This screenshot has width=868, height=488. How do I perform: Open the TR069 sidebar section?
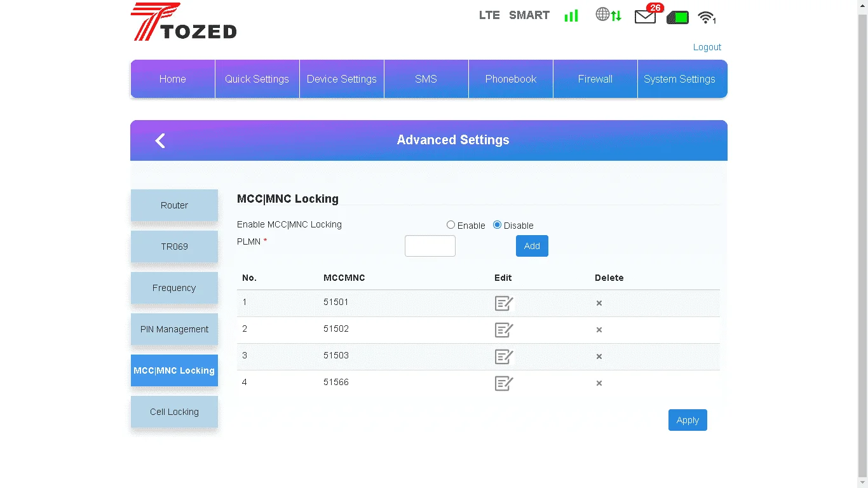(174, 247)
